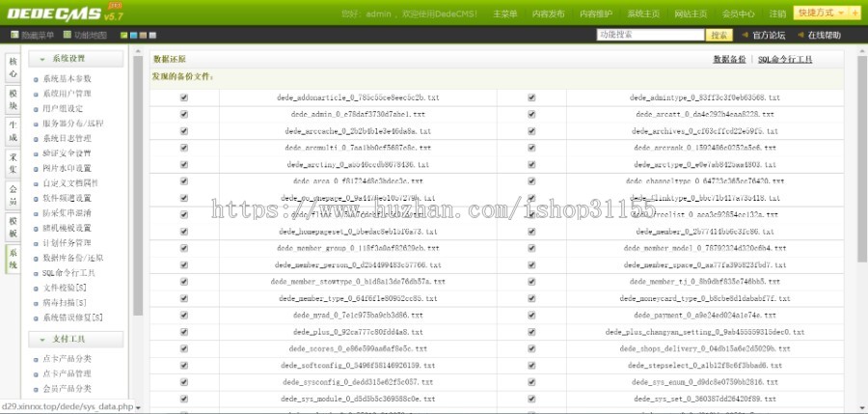
Task: Uncheck the dede_admintype backup checkbox
Action: (x=531, y=97)
